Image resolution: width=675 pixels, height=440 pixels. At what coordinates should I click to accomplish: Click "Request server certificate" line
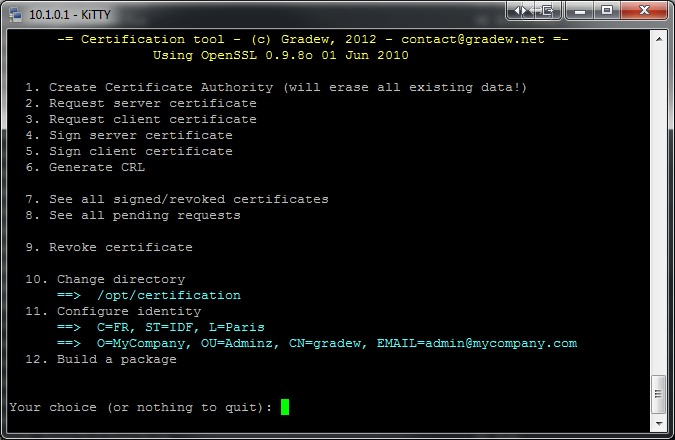pos(141,103)
